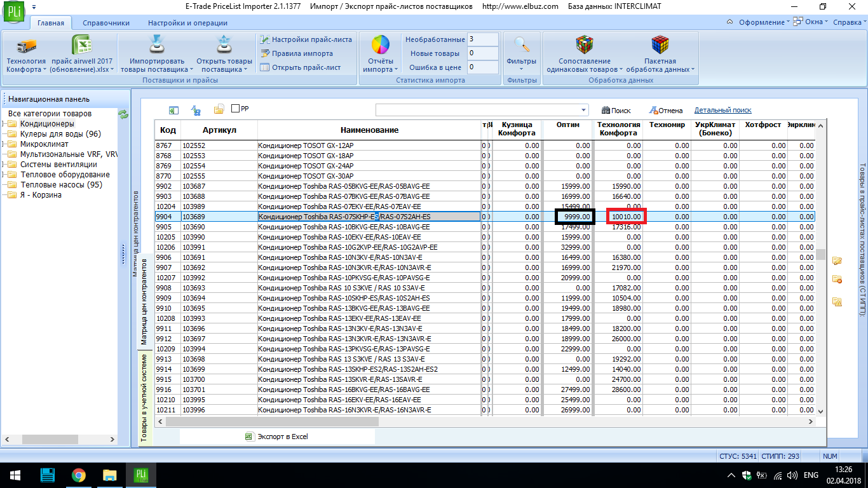Screen dimensions: 868x488
Task: Select the Я - Корзина category
Action: click(41, 195)
